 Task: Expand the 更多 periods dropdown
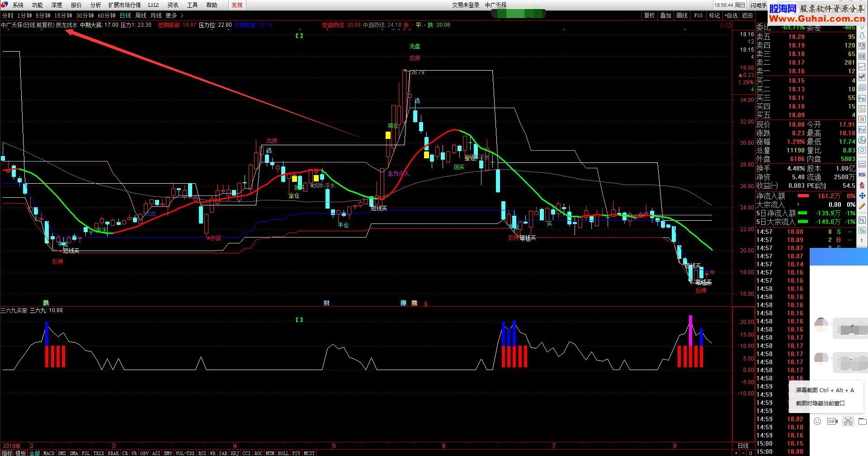[174, 15]
